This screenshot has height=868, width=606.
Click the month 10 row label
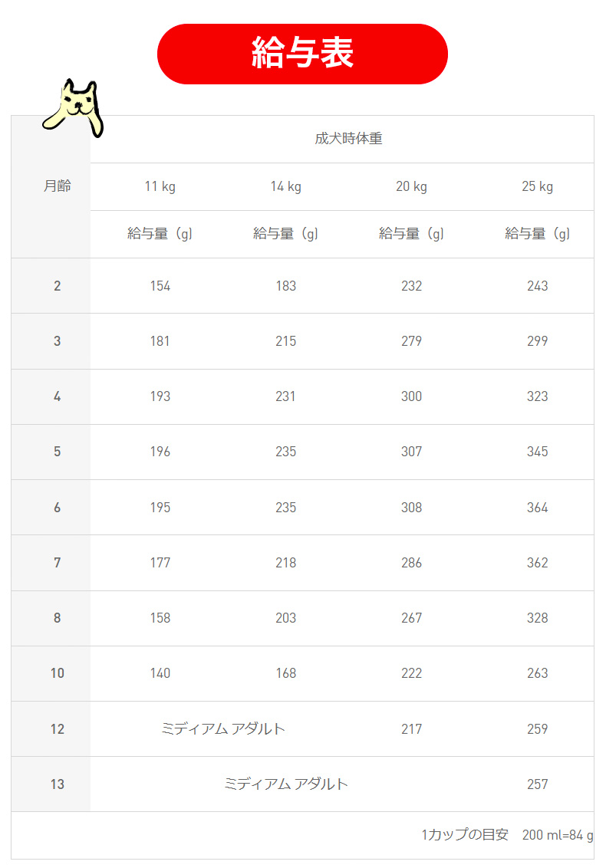tap(57, 673)
